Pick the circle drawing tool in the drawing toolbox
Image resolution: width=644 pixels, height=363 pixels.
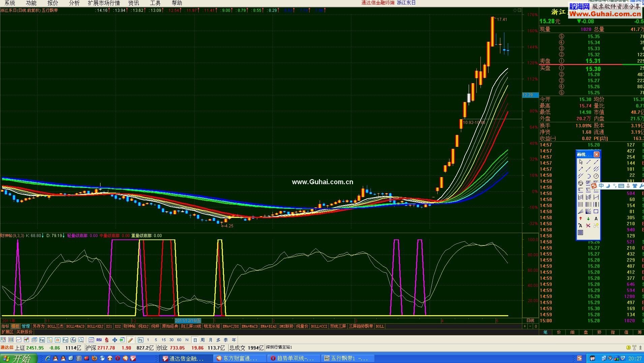tap(596, 176)
